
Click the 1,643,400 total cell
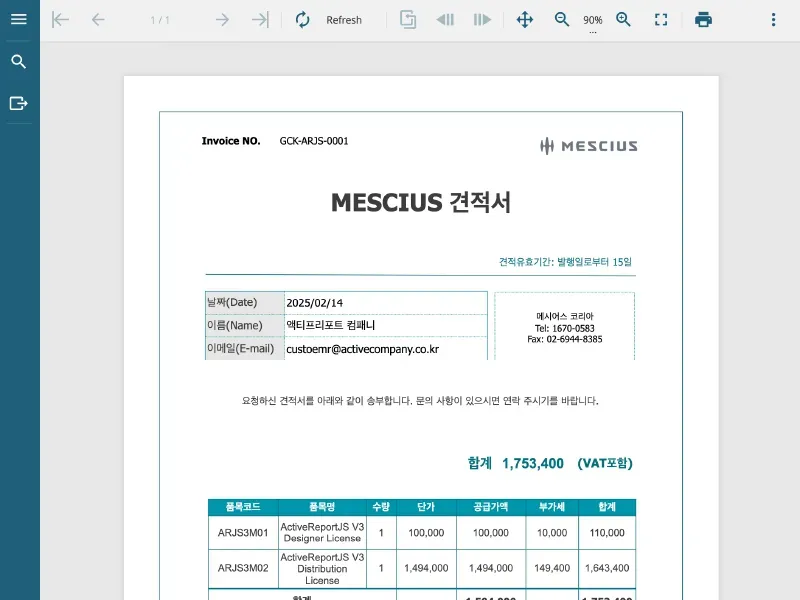(607, 568)
